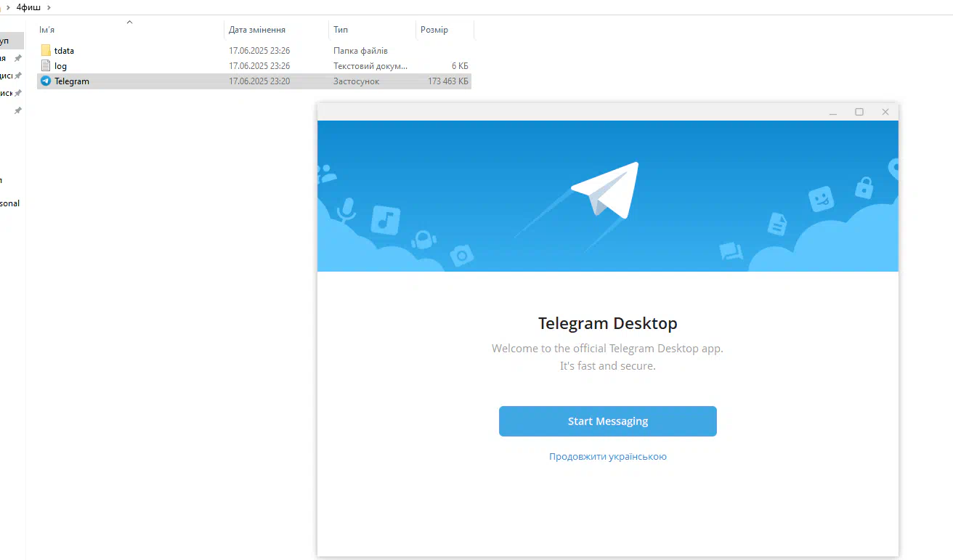
Task: Click the date cell in log row
Action: tap(259, 66)
